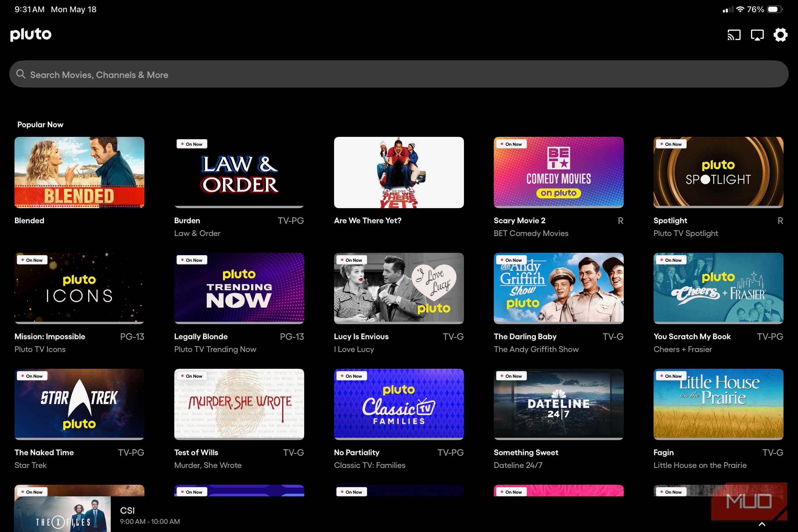Open the Classic TV Families tile
The width and height of the screenshot is (798, 532).
(399, 404)
